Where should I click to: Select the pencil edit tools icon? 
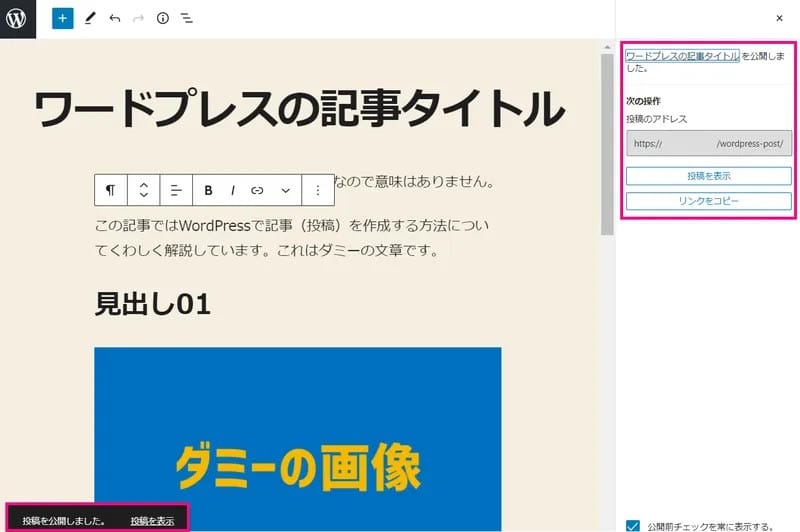click(x=90, y=18)
